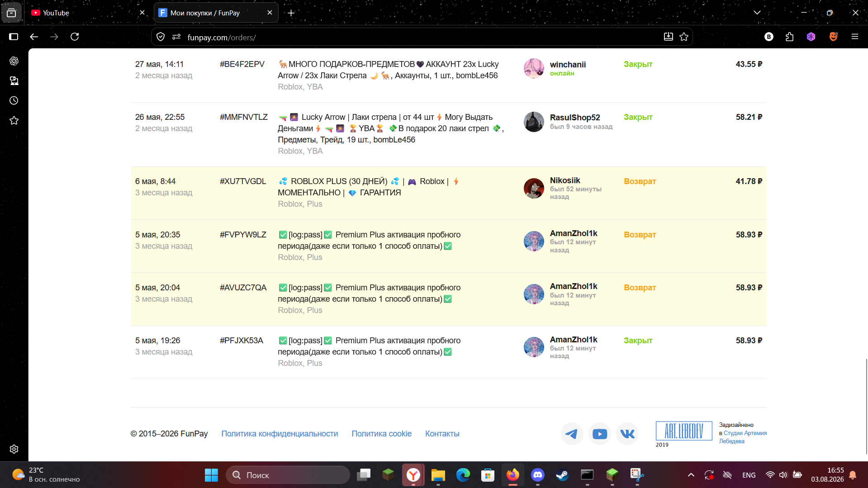Screen dimensions: 868x488
Task: Click seller name Nikosiik
Action: coord(565,180)
